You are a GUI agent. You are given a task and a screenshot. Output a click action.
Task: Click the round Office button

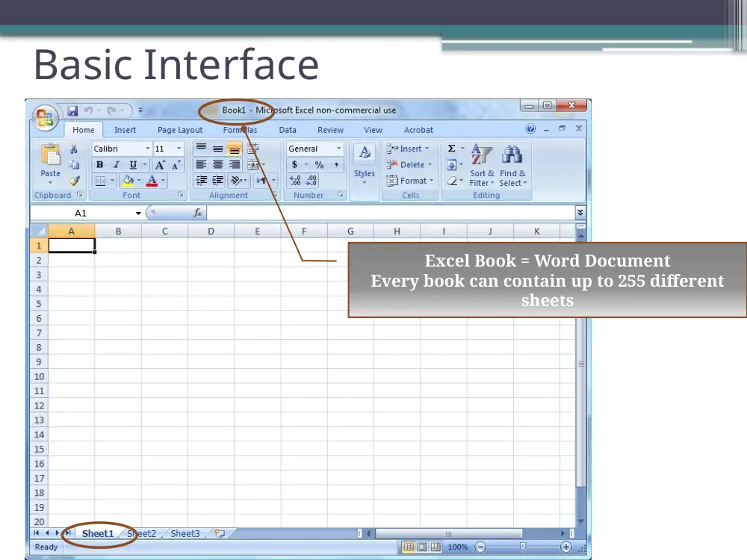coord(46,117)
